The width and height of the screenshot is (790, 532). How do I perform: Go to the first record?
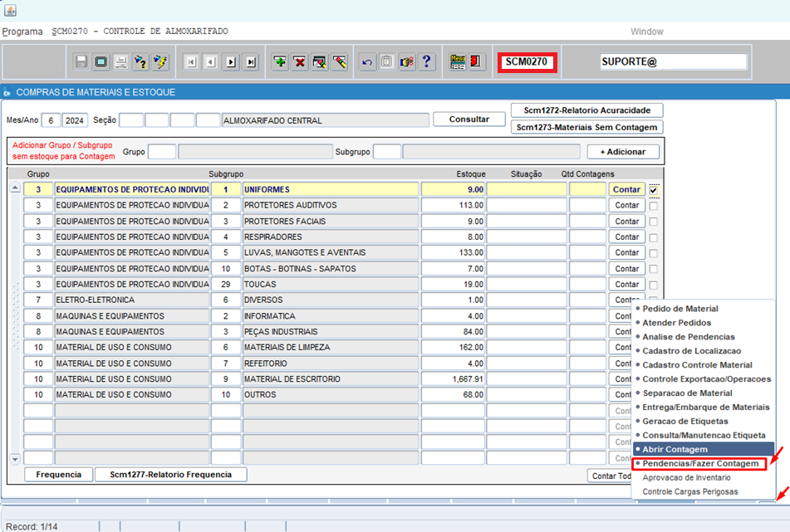(191, 62)
